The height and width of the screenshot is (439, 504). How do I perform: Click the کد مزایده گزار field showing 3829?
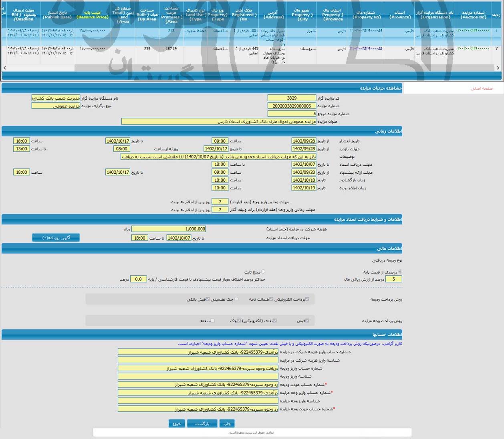(x=292, y=98)
